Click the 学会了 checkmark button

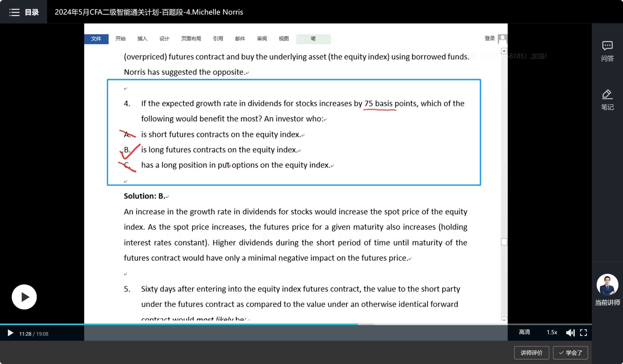click(x=570, y=352)
